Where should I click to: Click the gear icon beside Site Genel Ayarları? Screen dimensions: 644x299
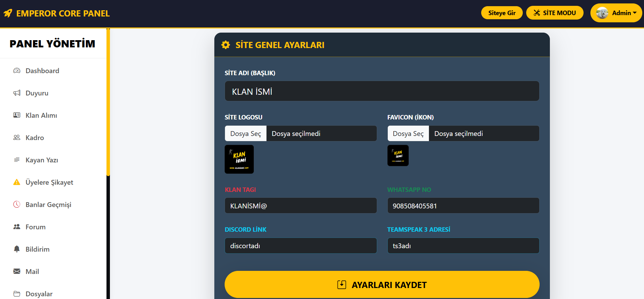coord(226,45)
